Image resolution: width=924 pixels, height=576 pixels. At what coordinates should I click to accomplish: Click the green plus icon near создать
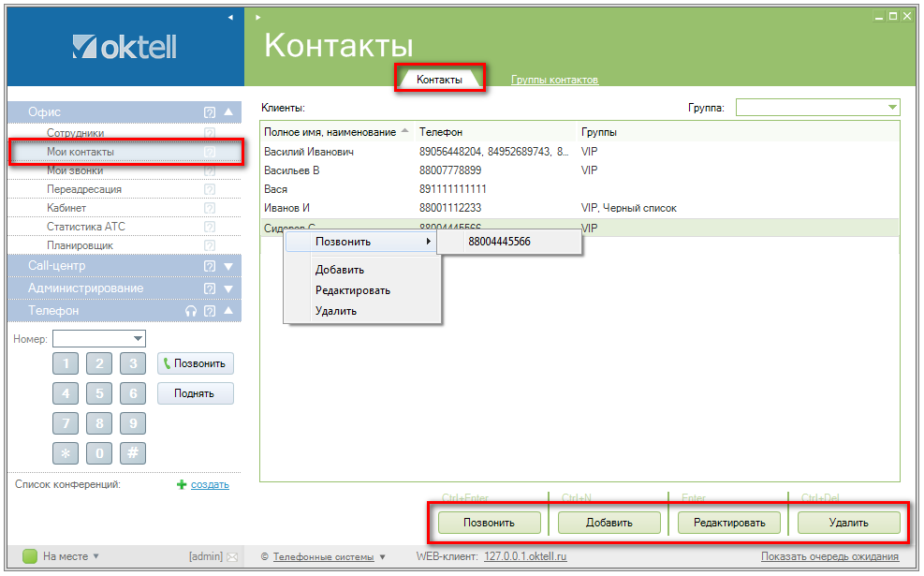[182, 485]
